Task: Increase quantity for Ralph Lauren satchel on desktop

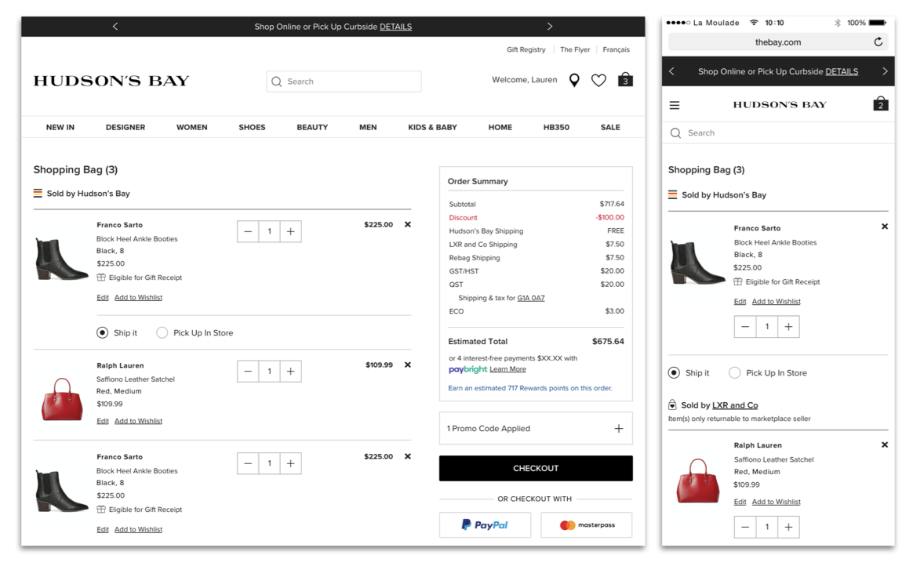Action: coord(290,371)
